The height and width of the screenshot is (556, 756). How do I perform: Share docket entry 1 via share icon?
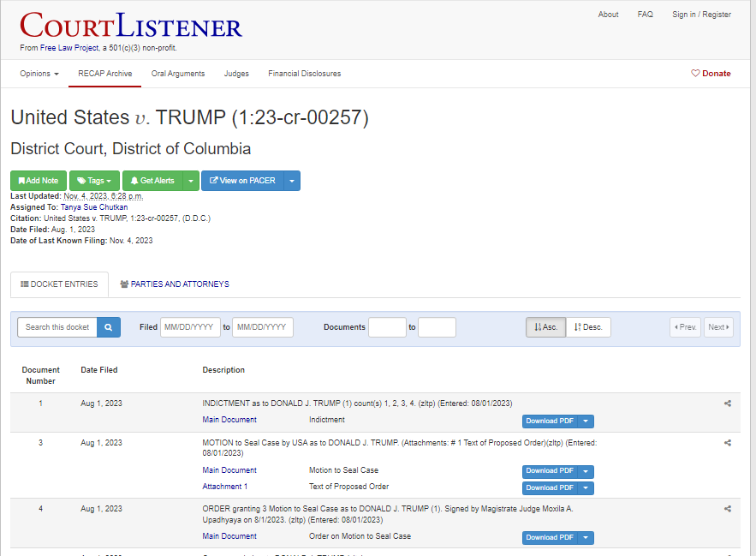click(728, 404)
